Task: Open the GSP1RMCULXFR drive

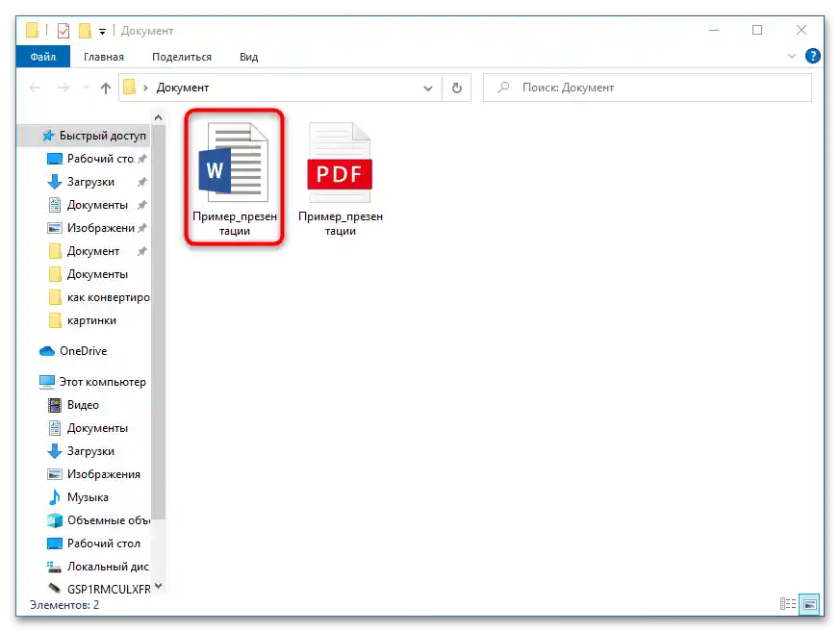Action: [x=98, y=589]
